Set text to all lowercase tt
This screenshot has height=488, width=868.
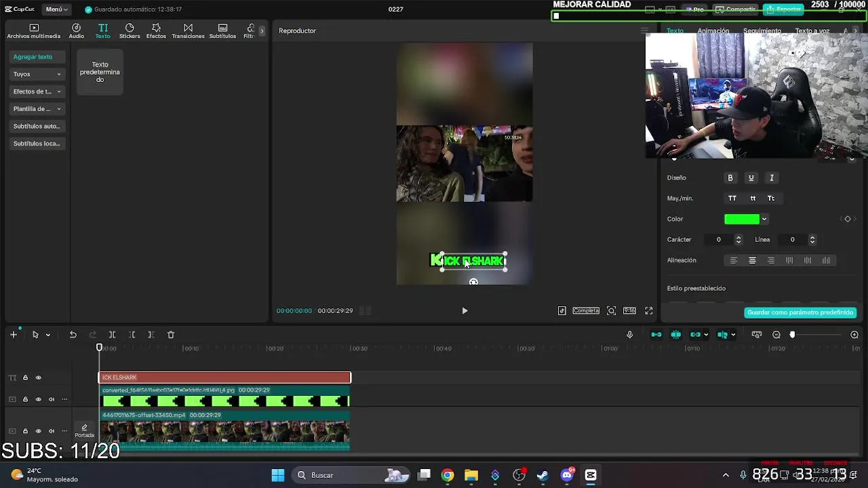tap(752, 199)
